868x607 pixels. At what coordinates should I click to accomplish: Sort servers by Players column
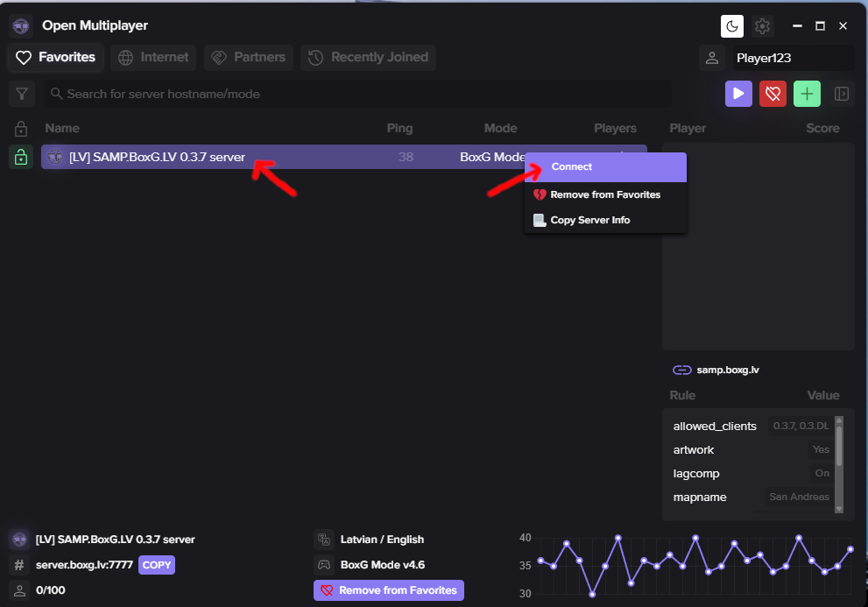pos(615,128)
